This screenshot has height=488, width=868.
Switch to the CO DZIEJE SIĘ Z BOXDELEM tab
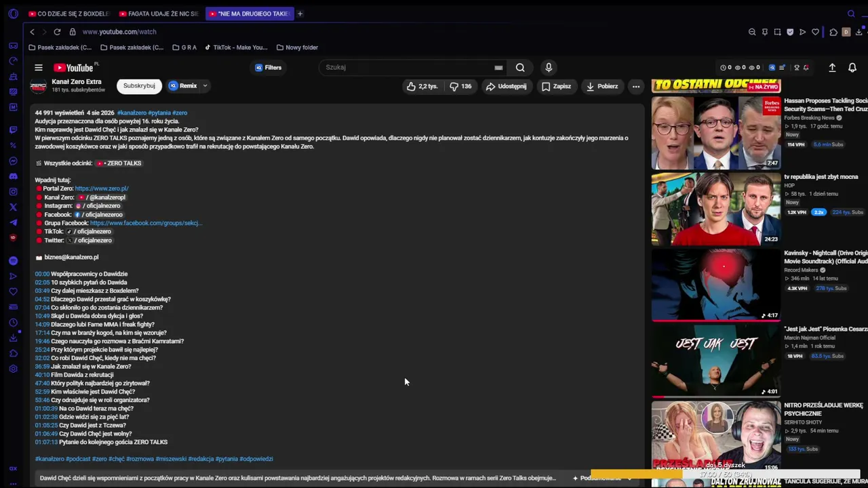tap(69, 14)
